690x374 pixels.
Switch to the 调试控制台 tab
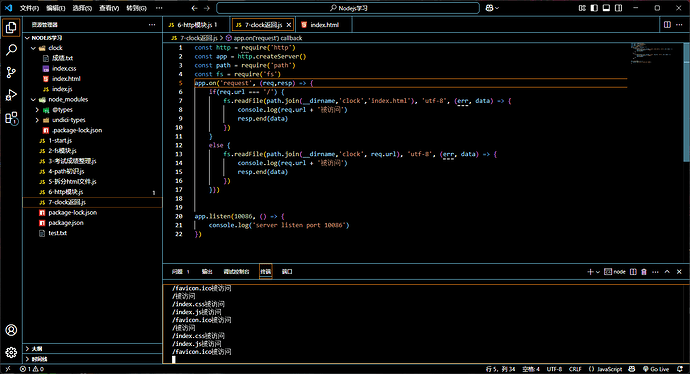pyautogui.click(x=236, y=272)
